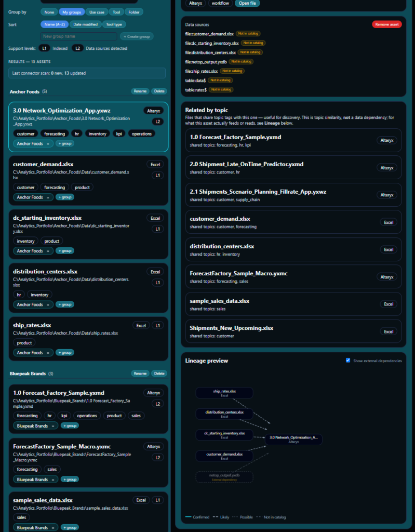
Task: Select the netop_output.yxdb external dependency node
Action: (224, 477)
